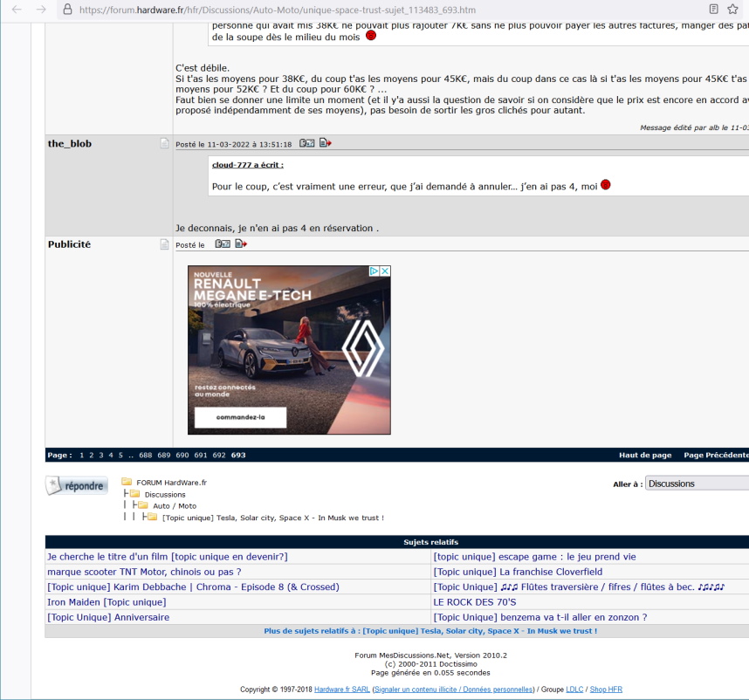The height and width of the screenshot is (700, 749).
Task: Quote the_blob's message with the quote icon
Action: [306, 143]
